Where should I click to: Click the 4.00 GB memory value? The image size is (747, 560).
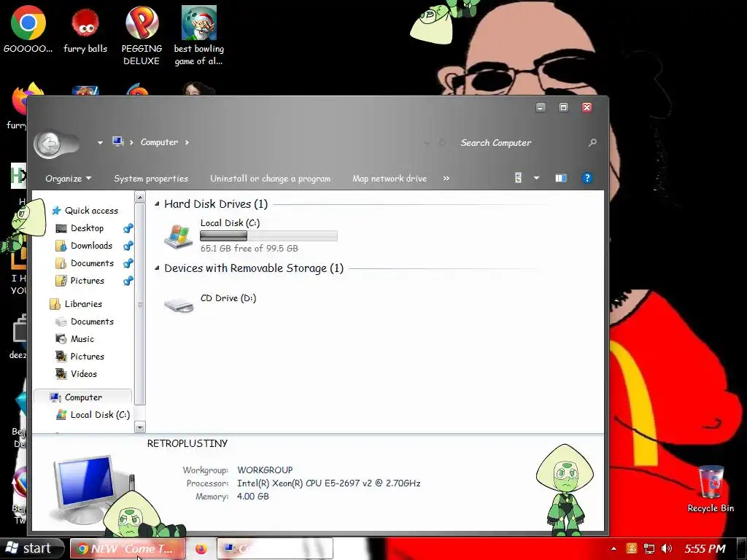click(x=253, y=496)
